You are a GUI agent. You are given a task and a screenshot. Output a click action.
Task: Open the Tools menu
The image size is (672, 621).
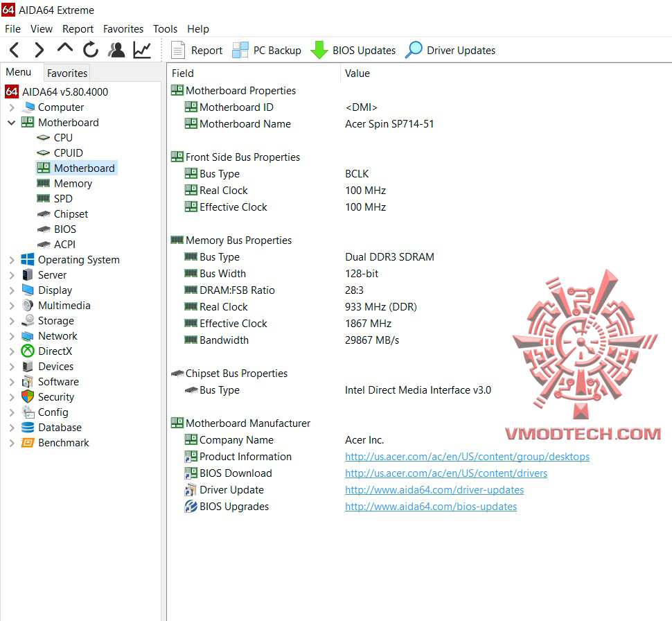[x=166, y=29]
